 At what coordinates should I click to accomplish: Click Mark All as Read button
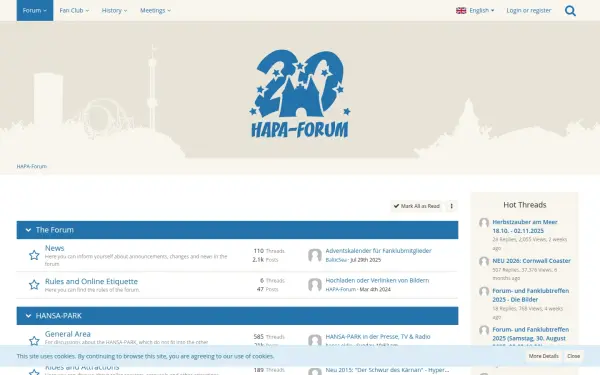pyautogui.click(x=416, y=206)
